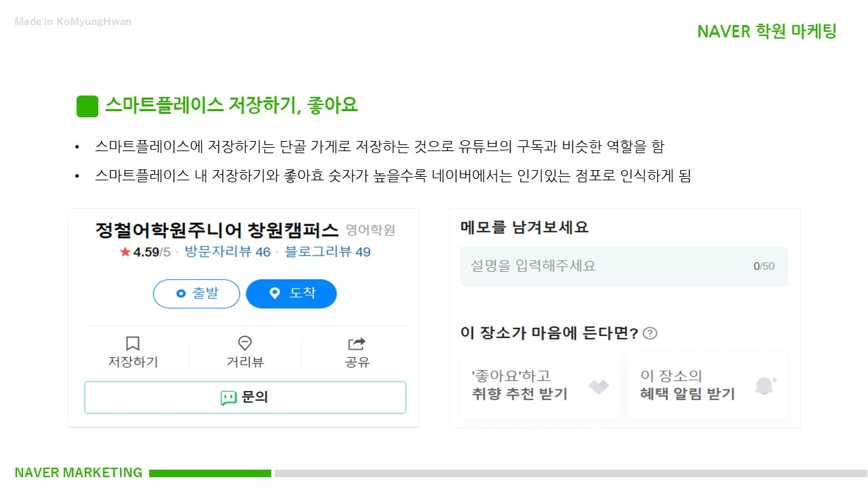This screenshot has width=868, height=488.
Task: Click the green progress bar at the bottom
Action: [210, 472]
